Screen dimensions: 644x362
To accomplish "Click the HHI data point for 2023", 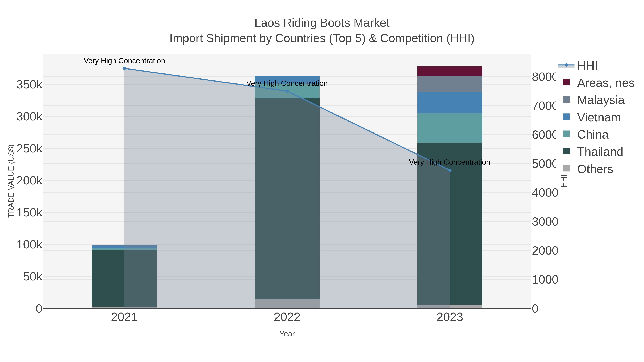I will click(450, 170).
